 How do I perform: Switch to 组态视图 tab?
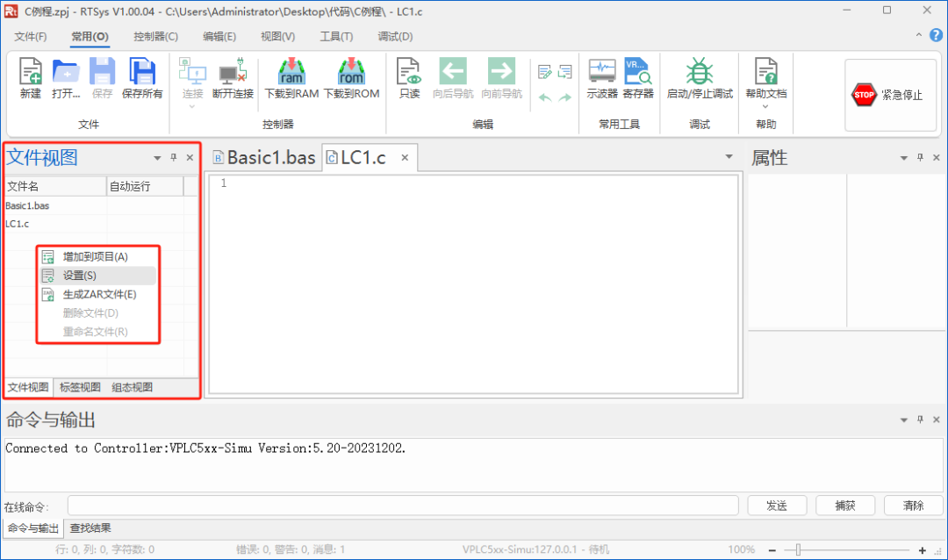(132, 387)
